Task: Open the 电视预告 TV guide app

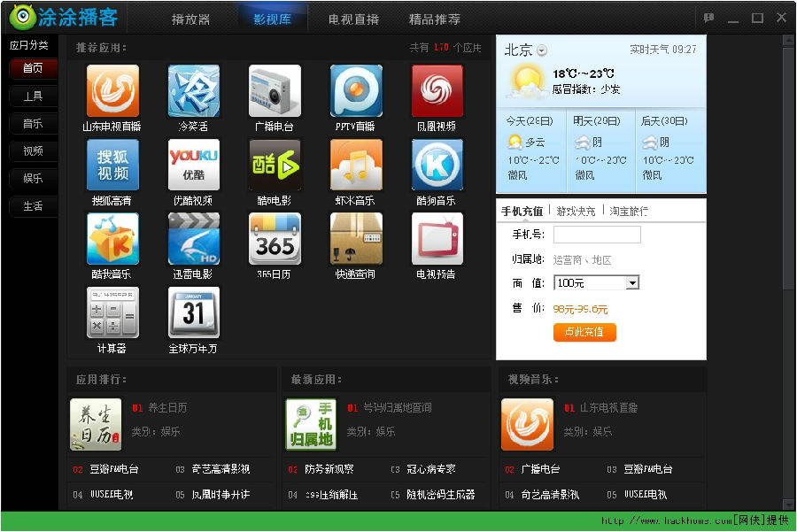Action: 437,241
